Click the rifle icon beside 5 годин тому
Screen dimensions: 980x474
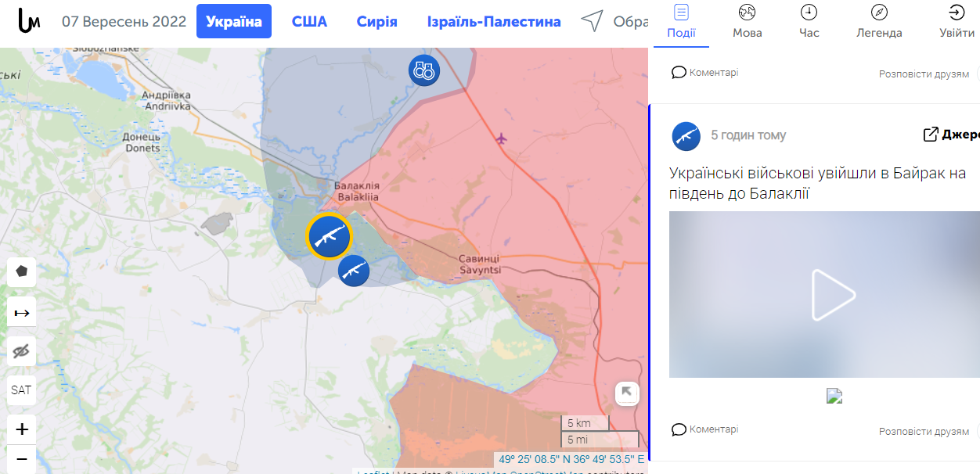[686, 136]
